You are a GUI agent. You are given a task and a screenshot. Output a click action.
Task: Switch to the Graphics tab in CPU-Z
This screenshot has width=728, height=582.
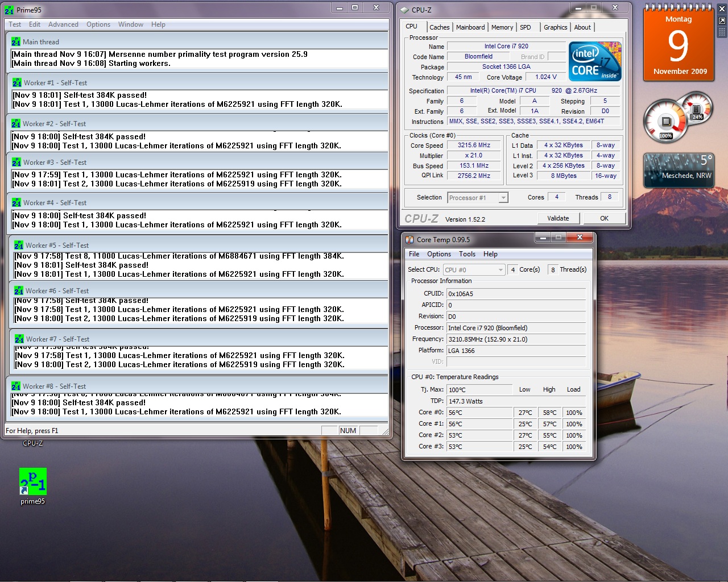pyautogui.click(x=555, y=27)
